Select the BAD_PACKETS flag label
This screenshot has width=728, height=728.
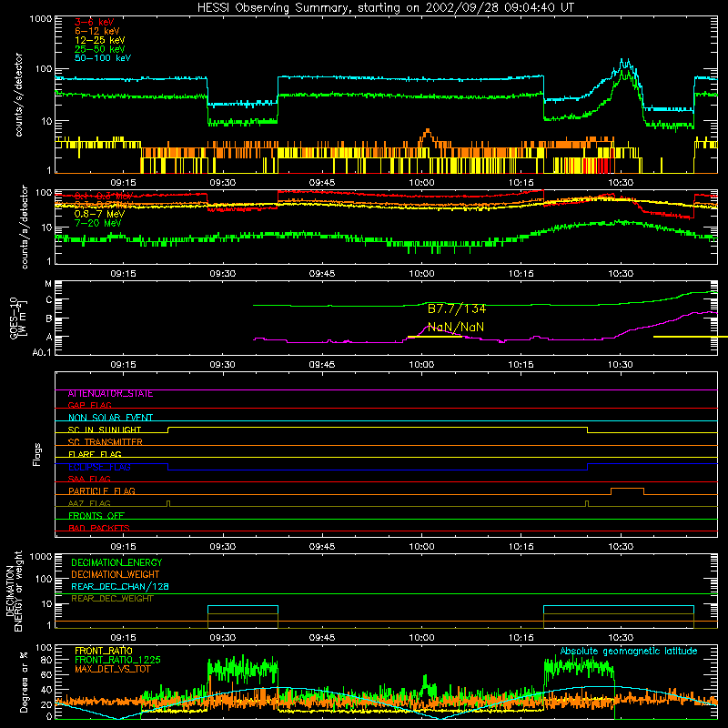(x=99, y=528)
